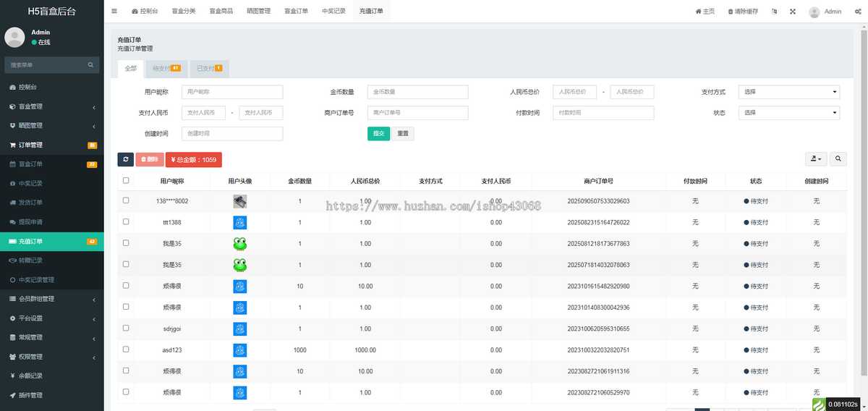
Task: Click the avatar of user asd123
Action: 239,350
